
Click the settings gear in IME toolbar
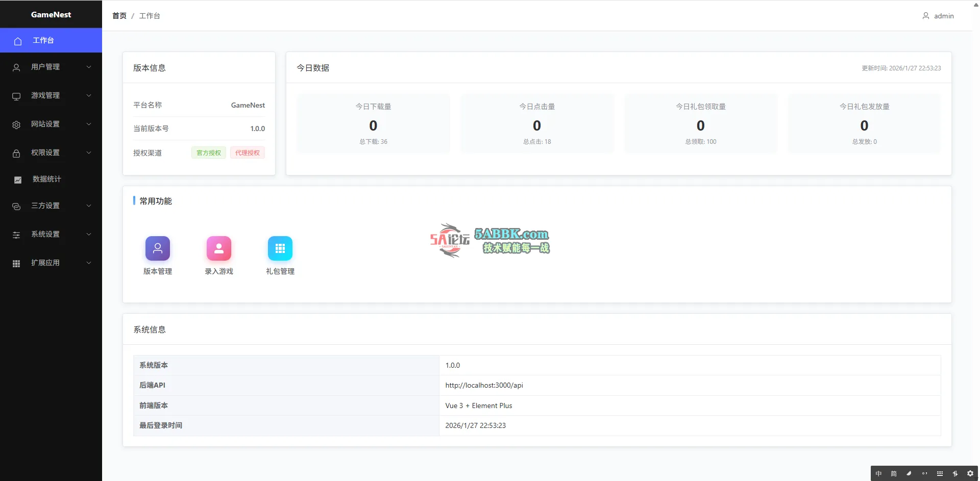click(970, 473)
